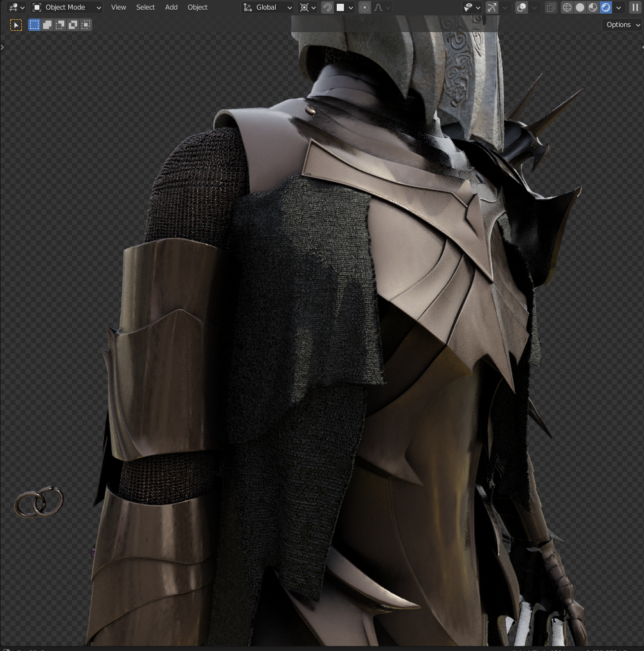Choose the Invert selection mode

73,25
